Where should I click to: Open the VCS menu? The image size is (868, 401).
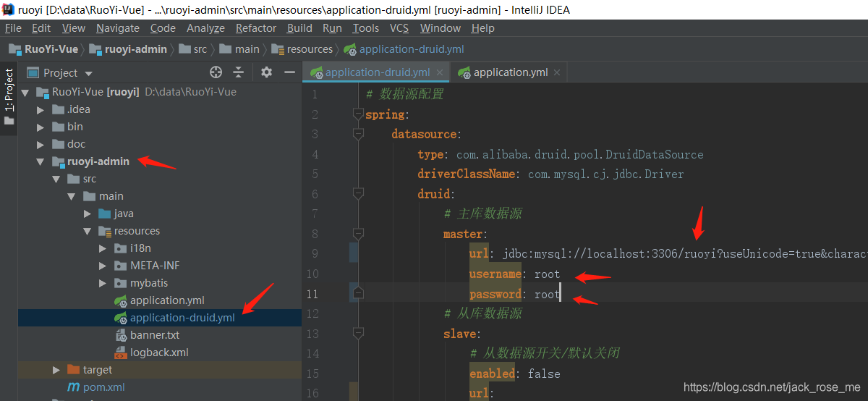click(x=399, y=28)
